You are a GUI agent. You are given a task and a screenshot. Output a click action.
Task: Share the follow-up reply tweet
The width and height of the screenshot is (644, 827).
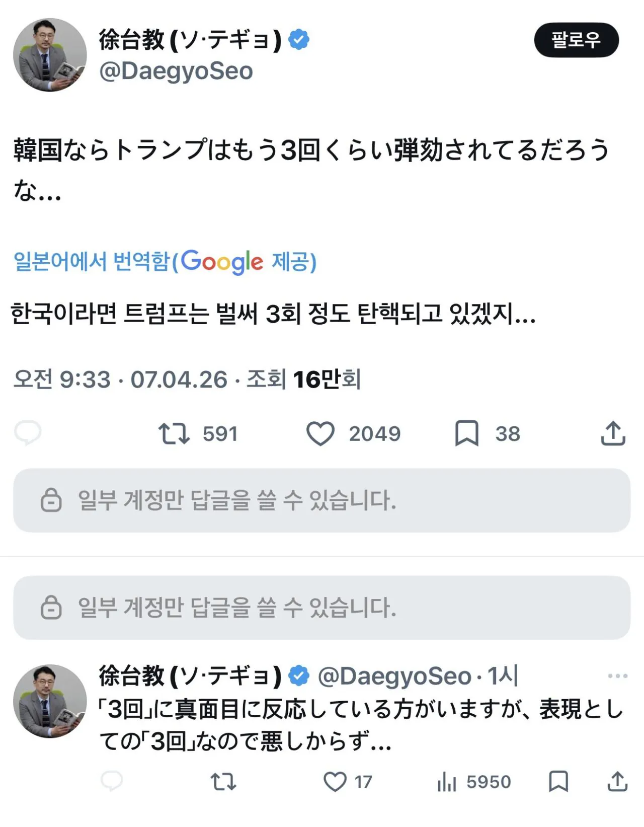point(617,782)
